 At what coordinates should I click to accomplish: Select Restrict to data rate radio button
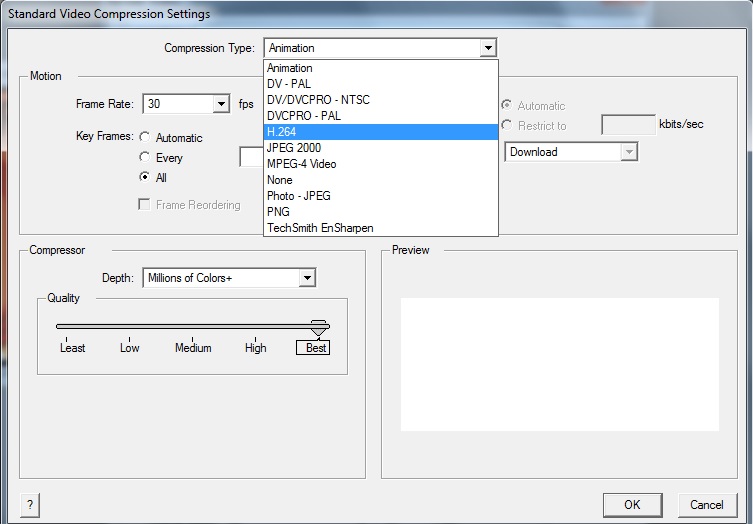pos(507,125)
